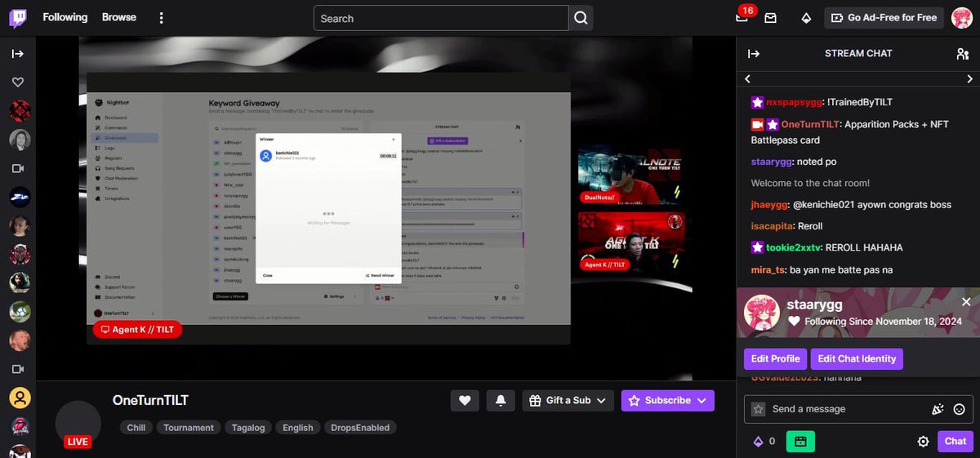Screen dimensions: 980x458
Task: Open notifications inbox with 16 badge
Action: click(x=742, y=17)
